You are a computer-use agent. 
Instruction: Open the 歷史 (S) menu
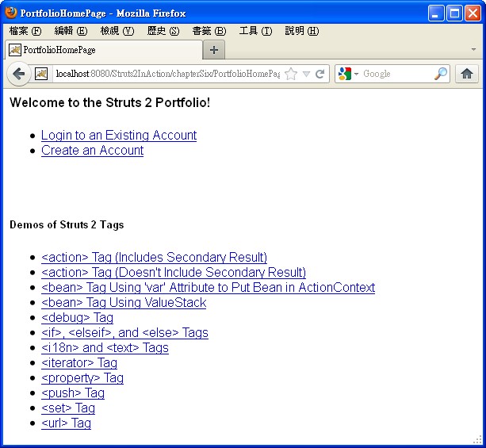[x=163, y=31]
